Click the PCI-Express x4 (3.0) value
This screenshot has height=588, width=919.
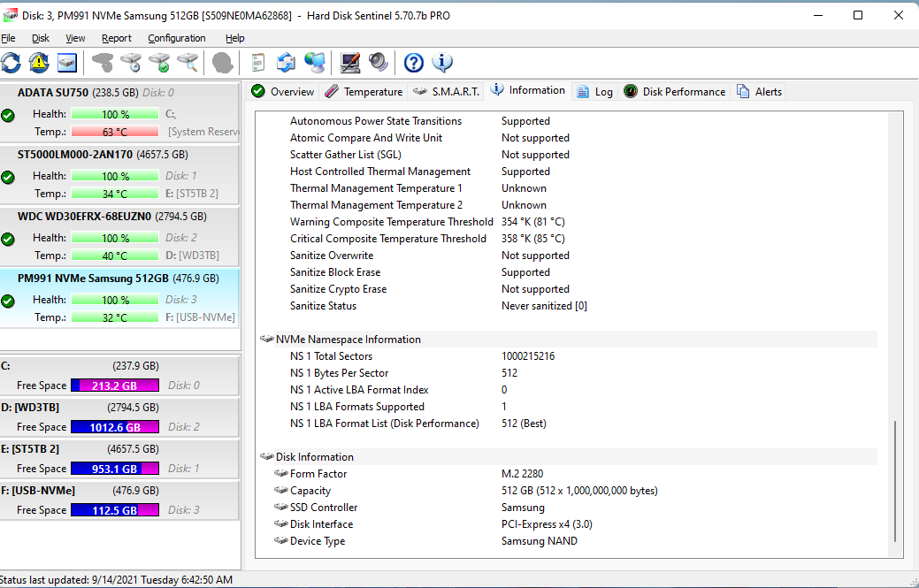coord(547,524)
